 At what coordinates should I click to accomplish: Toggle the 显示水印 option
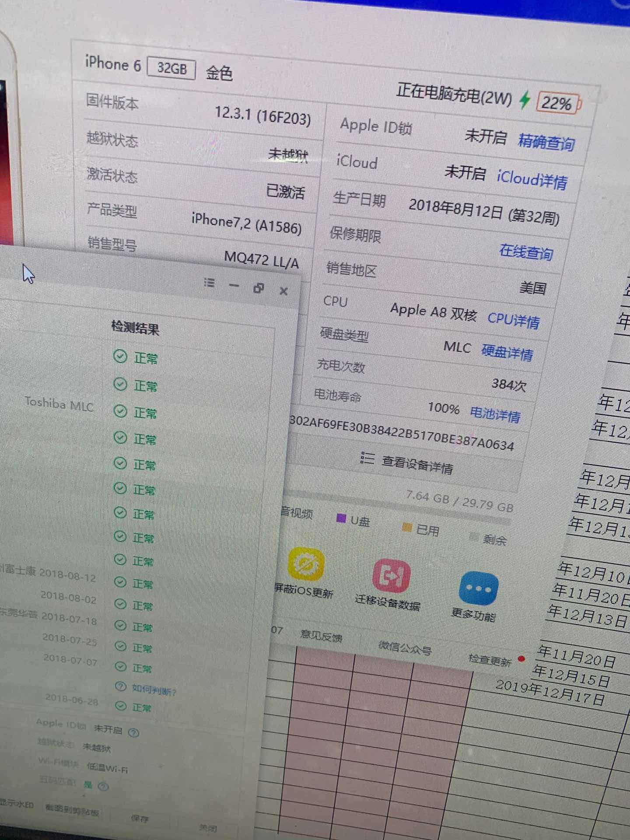17,804
